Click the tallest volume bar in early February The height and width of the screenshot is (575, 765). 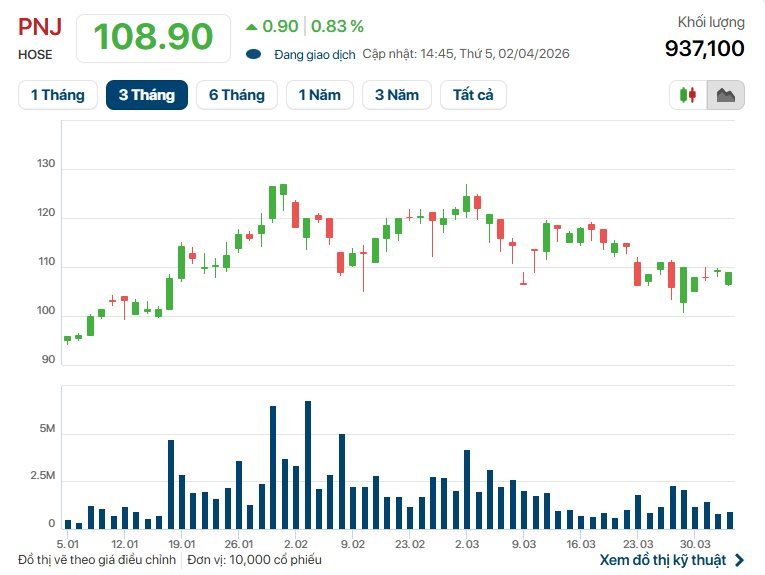(x=307, y=464)
